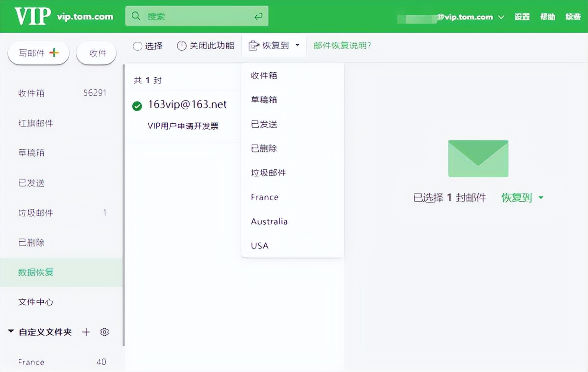Screen dimensions: 588x372
Task: Open the account dropdown arrow
Action: 501,17
